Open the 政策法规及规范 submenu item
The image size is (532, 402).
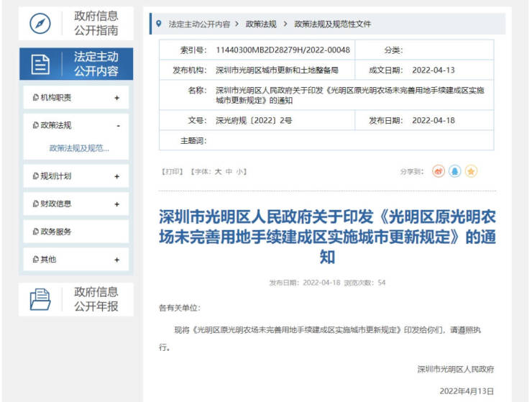coord(79,148)
